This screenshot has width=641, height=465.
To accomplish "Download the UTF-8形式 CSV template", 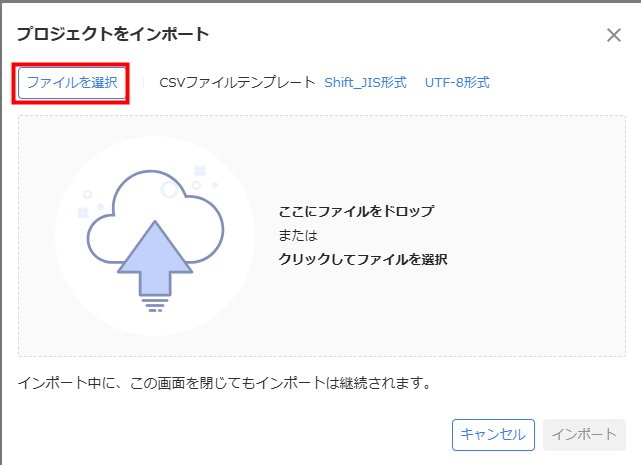I will (457, 83).
